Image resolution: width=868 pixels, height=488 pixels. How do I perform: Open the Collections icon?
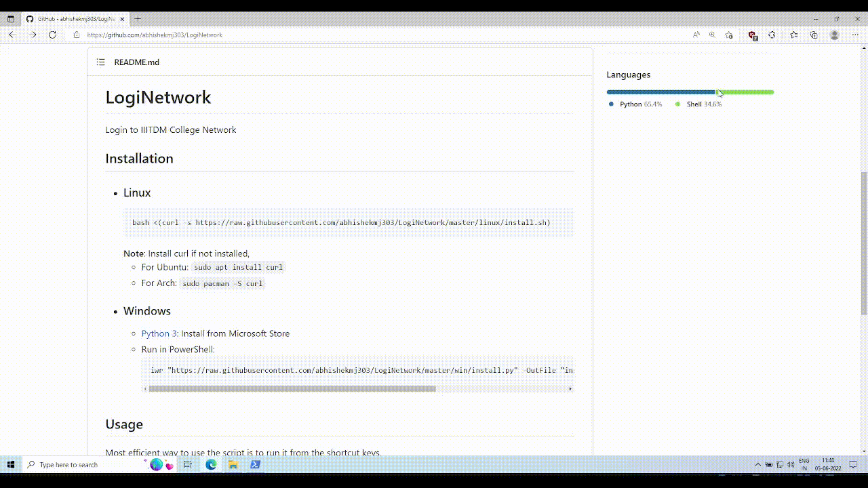click(814, 35)
